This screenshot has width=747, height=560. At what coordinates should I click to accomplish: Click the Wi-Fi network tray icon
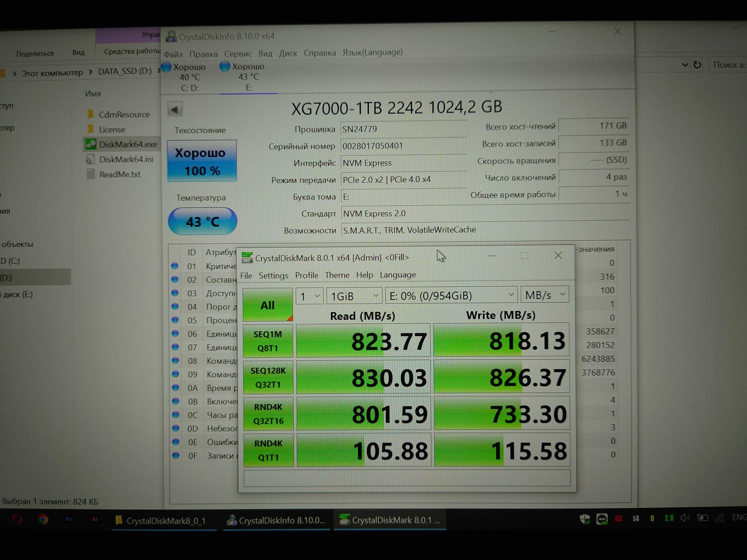tap(720, 518)
